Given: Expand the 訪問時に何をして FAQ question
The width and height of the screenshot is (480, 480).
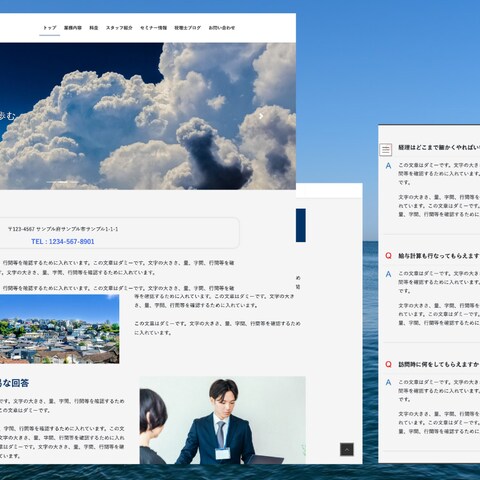Looking at the screenshot, I should pos(439,364).
